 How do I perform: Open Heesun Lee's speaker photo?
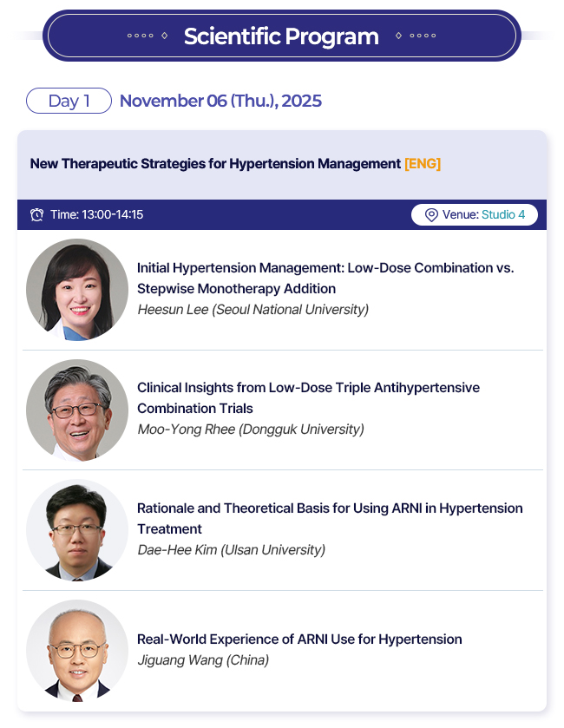point(77,290)
